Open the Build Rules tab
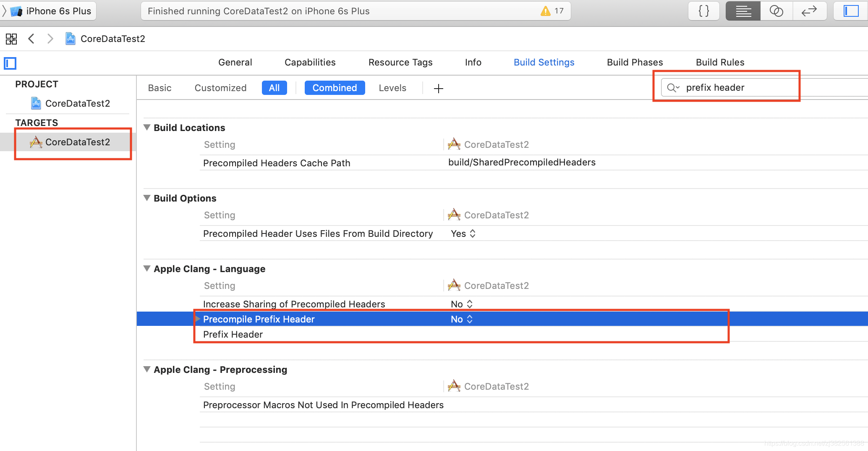The height and width of the screenshot is (451, 868). point(720,62)
